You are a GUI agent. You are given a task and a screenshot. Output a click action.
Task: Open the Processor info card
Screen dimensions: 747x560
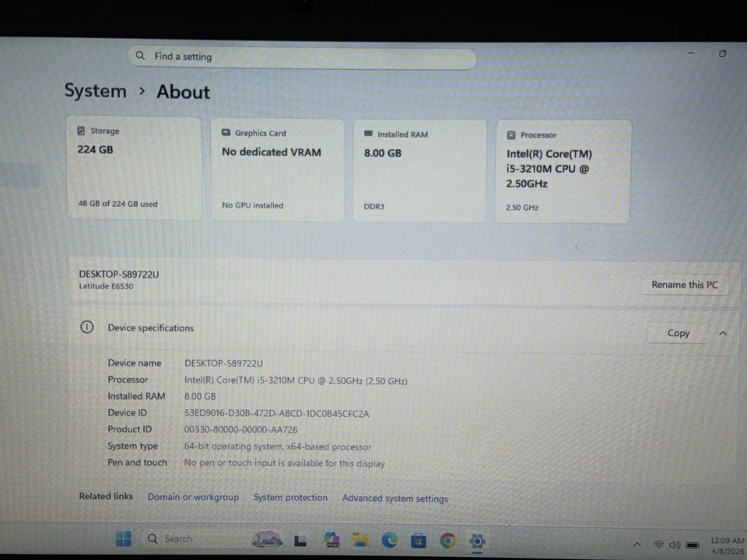click(563, 171)
